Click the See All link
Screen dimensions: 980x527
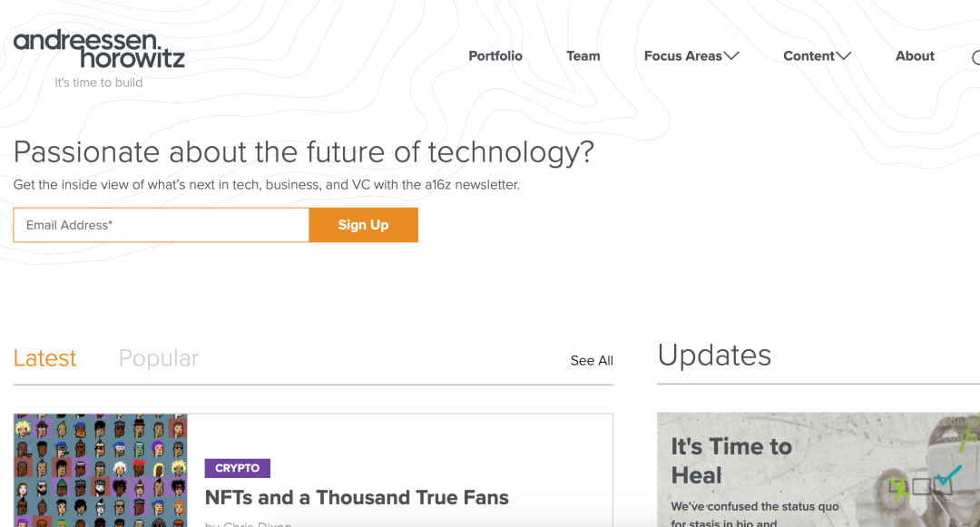click(x=592, y=361)
